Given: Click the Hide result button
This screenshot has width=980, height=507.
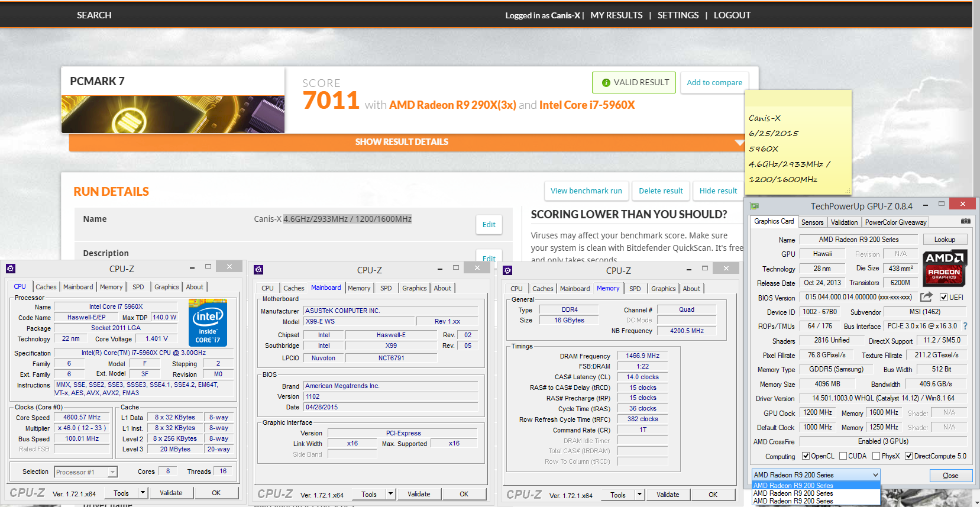Looking at the screenshot, I should 718,190.
